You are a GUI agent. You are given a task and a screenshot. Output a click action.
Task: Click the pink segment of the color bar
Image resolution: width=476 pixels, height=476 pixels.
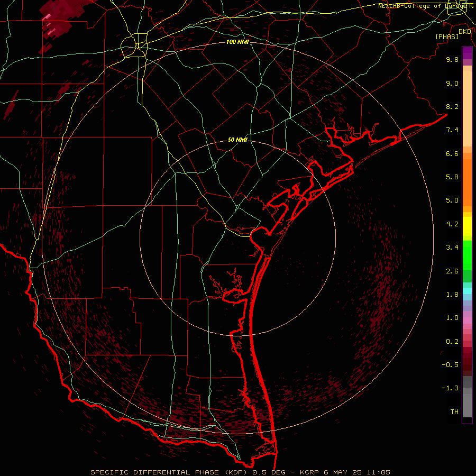coord(467,321)
